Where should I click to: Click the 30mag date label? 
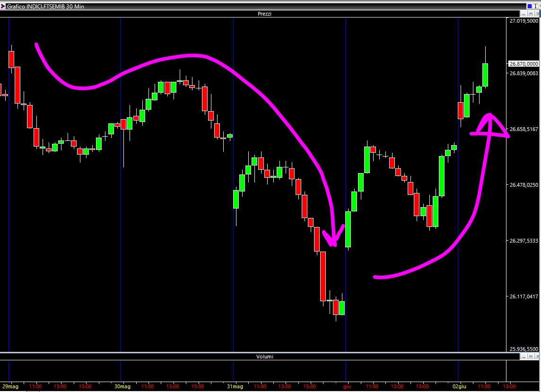click(x=122, y=386)
